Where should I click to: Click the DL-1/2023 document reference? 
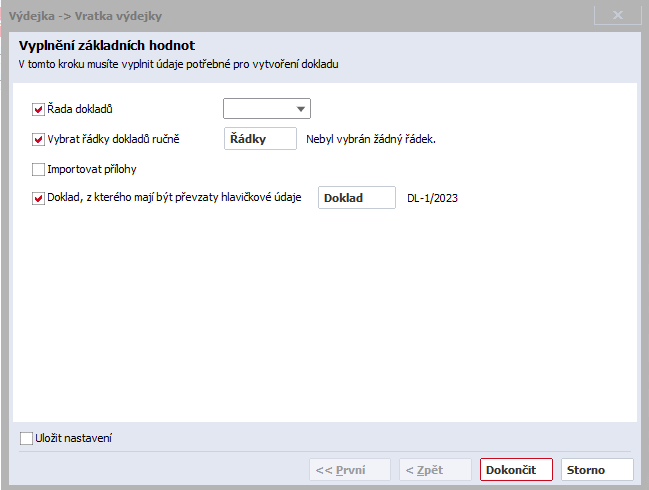(x=433, y=198)
